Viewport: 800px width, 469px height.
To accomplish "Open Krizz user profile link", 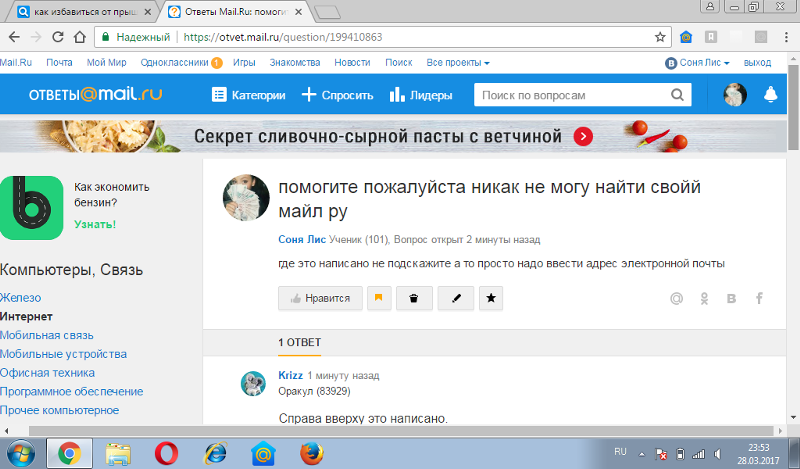I will point(290,375).
